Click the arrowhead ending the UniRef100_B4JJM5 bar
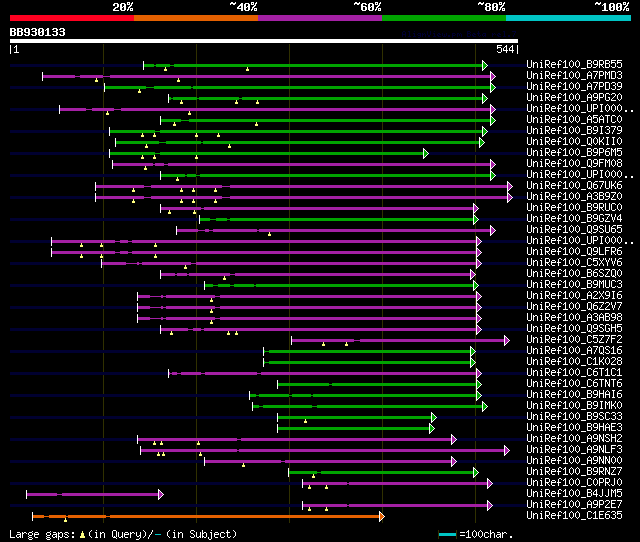The image size is (640, 542). 161,495
